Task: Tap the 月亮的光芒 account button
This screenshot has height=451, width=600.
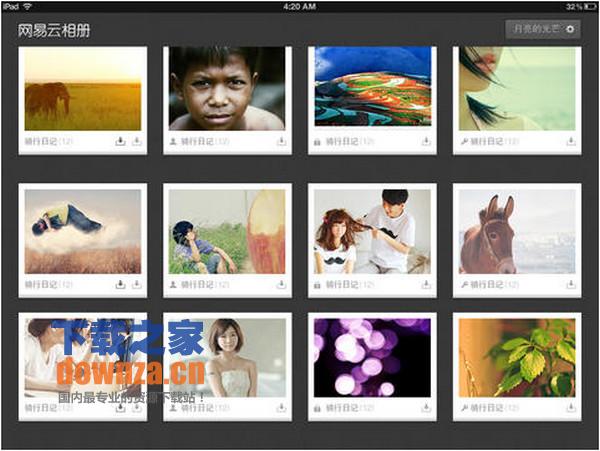Action: pos(543,29)
